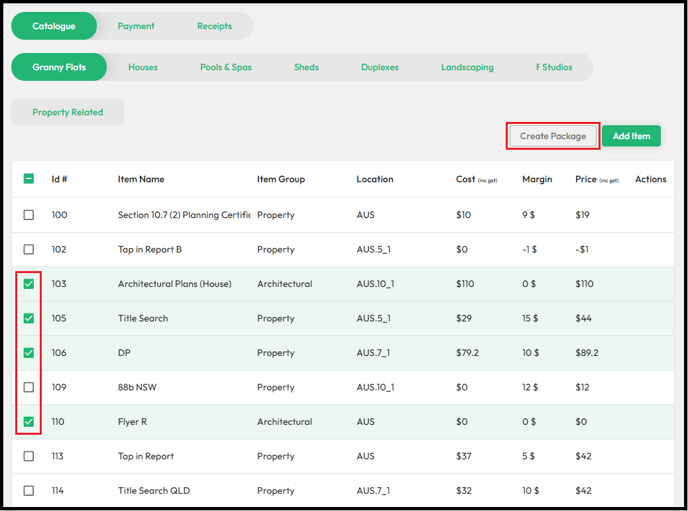This screenshot has width=688, height=511.
Task: Click the Title Search QLD item name
Action: (x=154, y=490)
